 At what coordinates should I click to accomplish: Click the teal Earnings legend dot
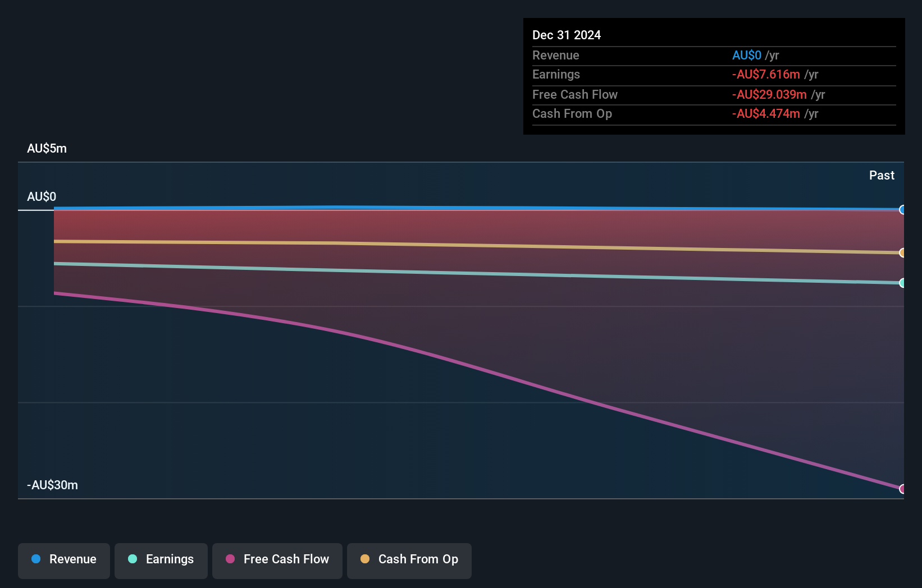point(133,559)
